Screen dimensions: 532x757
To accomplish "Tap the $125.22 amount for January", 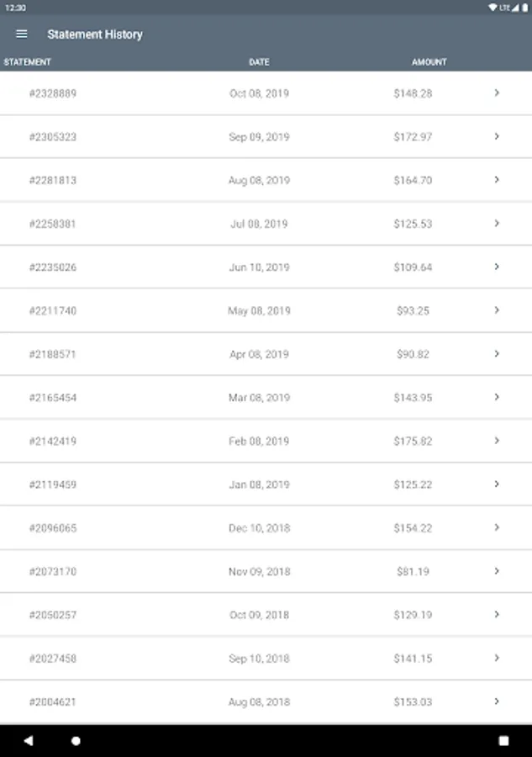I will pyautogui.click(x=413, y=484).
